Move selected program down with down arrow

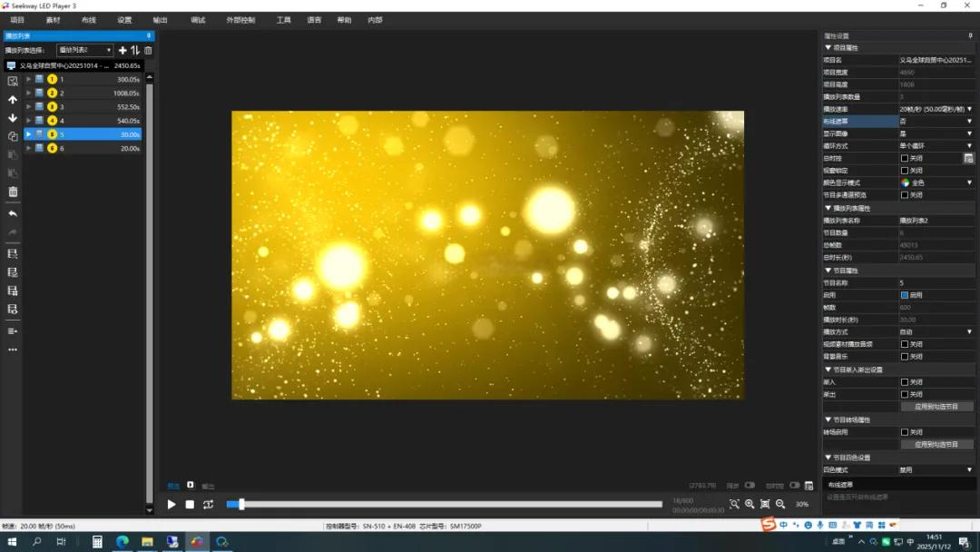point(13,117)
